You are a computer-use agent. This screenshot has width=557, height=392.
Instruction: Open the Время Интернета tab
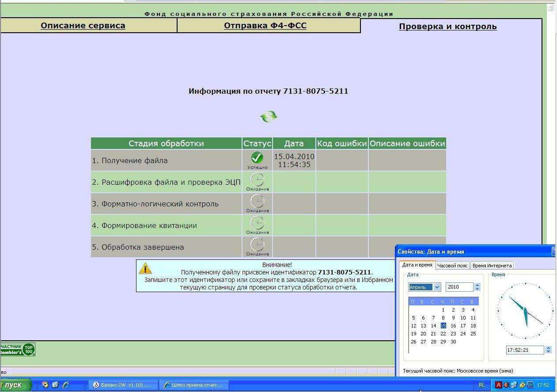pyautogui.click(x=492, y=266)
